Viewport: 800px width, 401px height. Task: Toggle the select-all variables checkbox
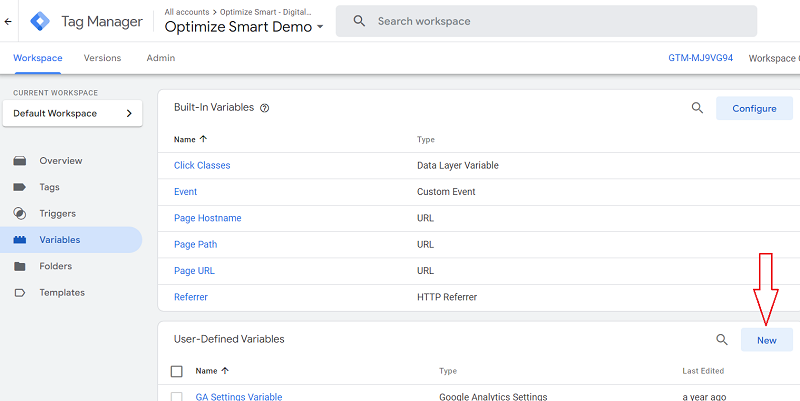pyautogui.click(x=177, y=371)
